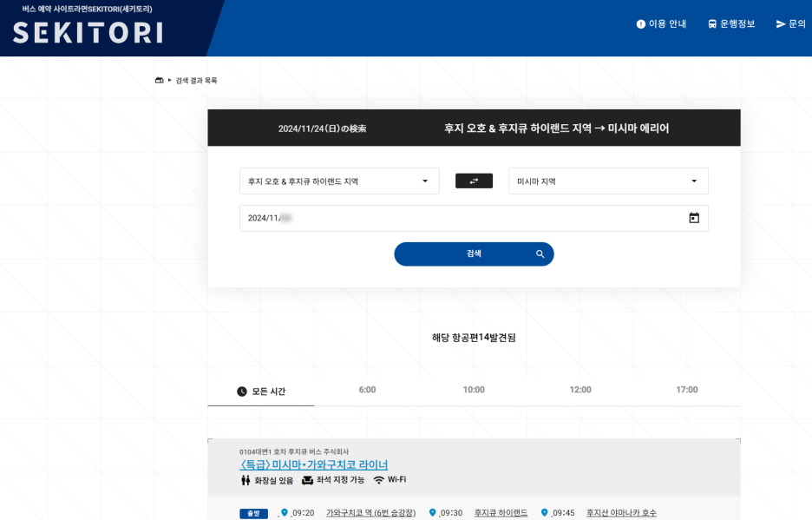812x520 pixels.
Task: Click map pin next to 09:30
Action: pyautogui.click(x=432, y=512)
